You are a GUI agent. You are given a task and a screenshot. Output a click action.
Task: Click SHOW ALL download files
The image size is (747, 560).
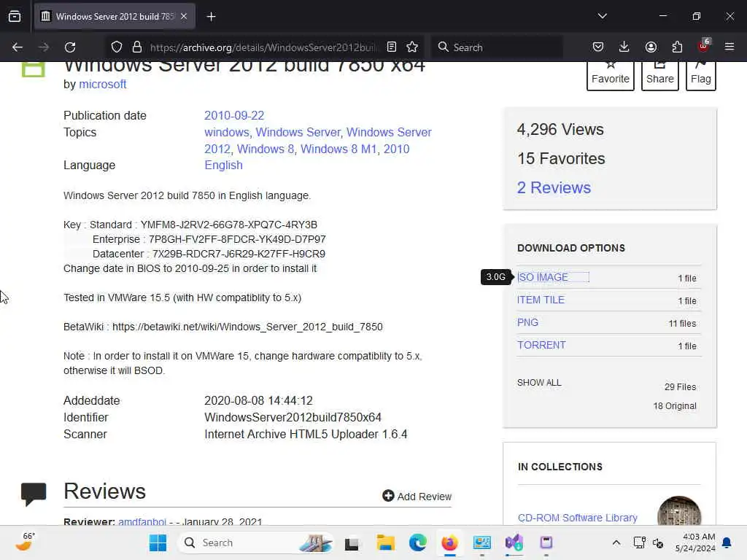[539, 383]
